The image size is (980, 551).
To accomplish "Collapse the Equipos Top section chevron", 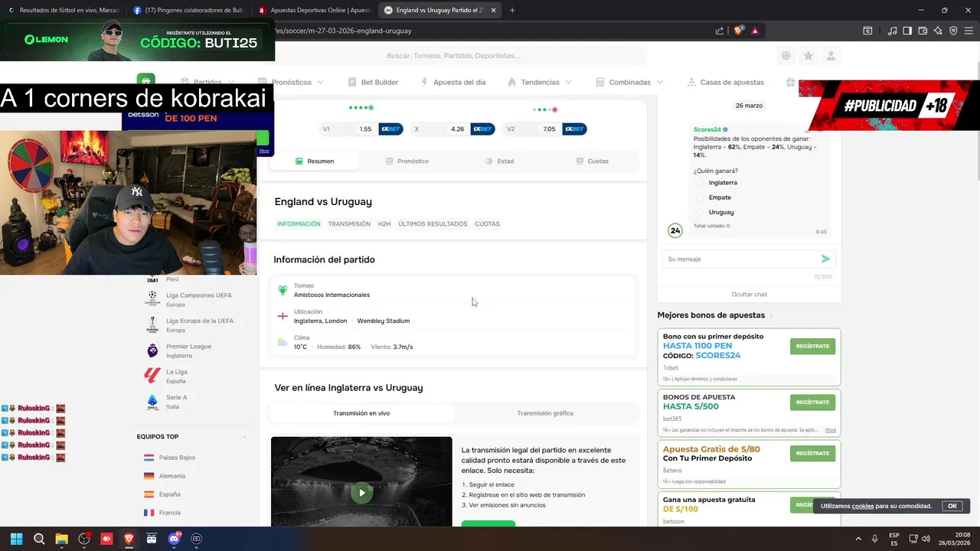I will 245,437.
